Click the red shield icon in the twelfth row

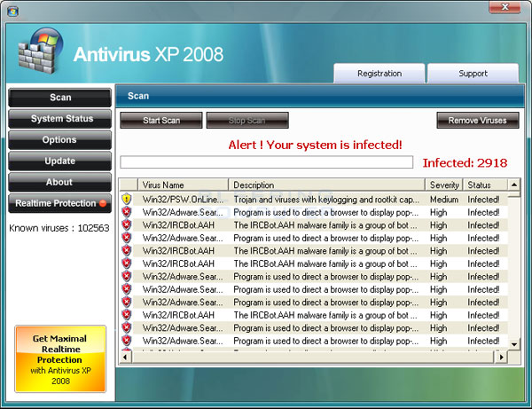click(127, 341)
